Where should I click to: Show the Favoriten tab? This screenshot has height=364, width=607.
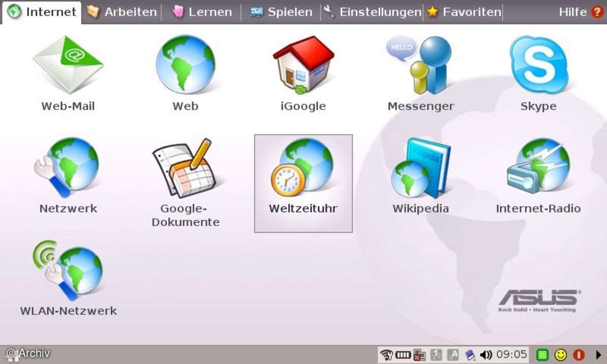coord(464,12)
